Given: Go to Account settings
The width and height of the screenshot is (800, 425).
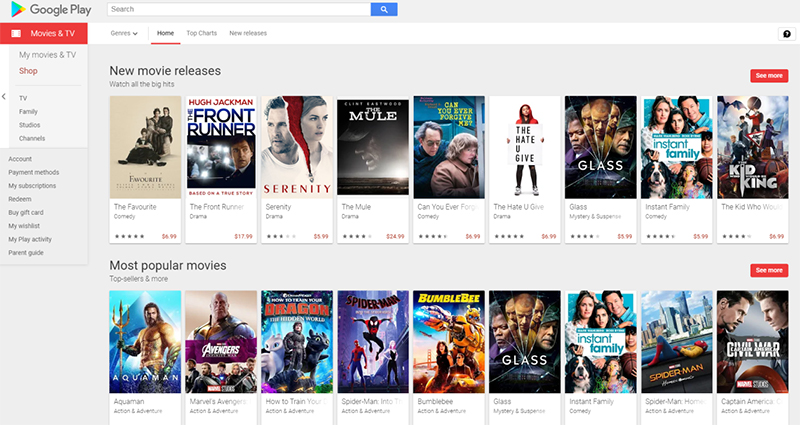Looking at the screenshot, I should [20, 159].
